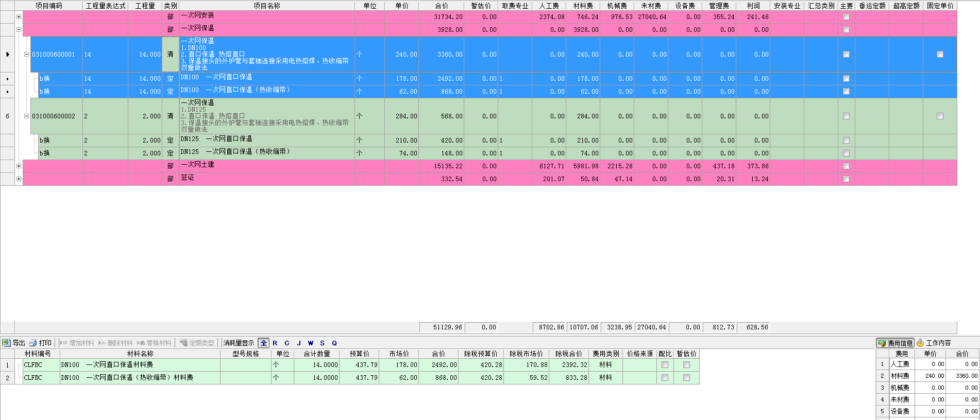Screen dimensions: 980x420
Task: Select the DN100 一次网直口保温 sub-item name cell
Action: (267, 79)
